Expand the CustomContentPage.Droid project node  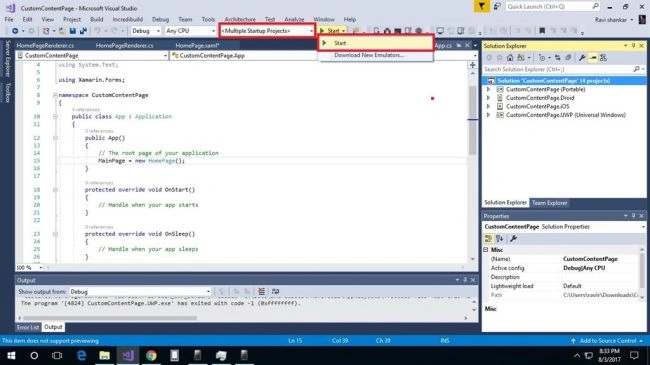click(488, 98)
